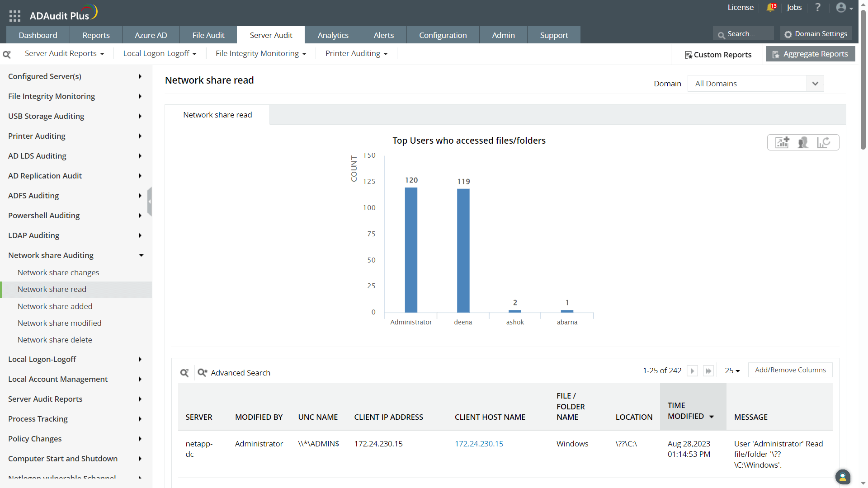
Task: Select Network share changes in sidebar
Action: tap(58, 272)
